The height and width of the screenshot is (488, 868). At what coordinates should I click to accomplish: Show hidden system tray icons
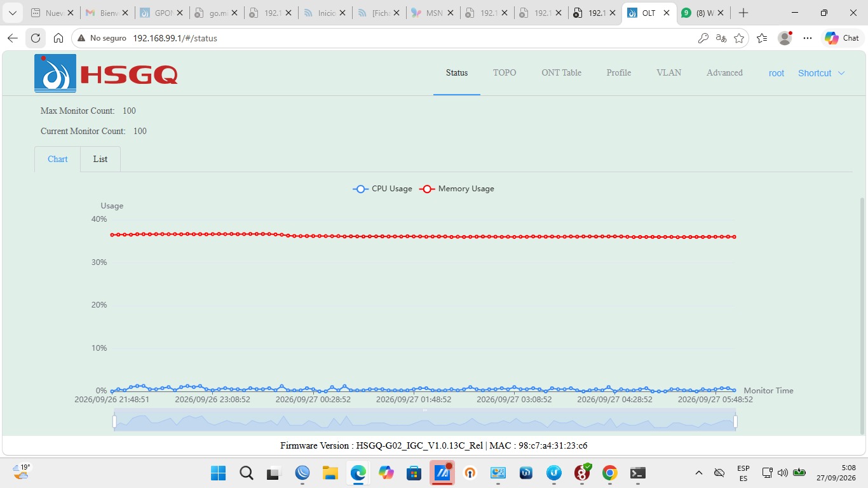[x=699, y=473]
